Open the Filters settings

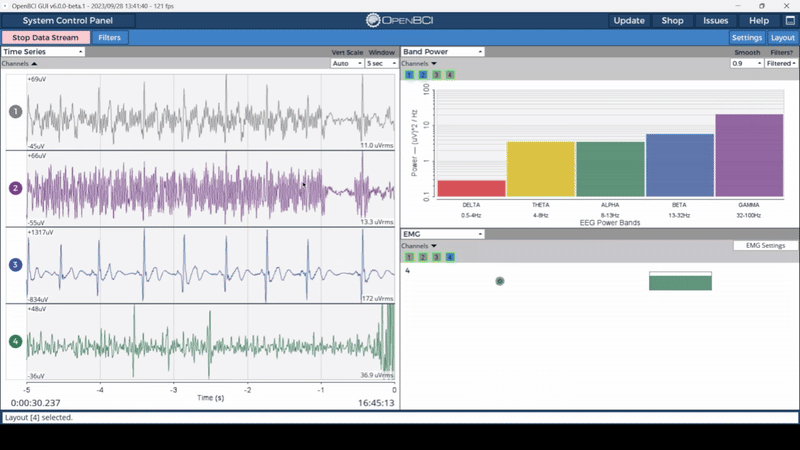point(110,37)
